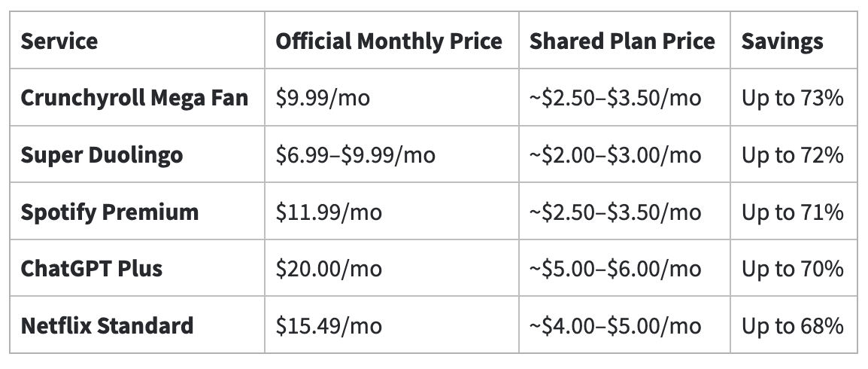Click the ~$5.00–$6.00/mo shared price
This screenshot has width=868, height=369.
615,268
